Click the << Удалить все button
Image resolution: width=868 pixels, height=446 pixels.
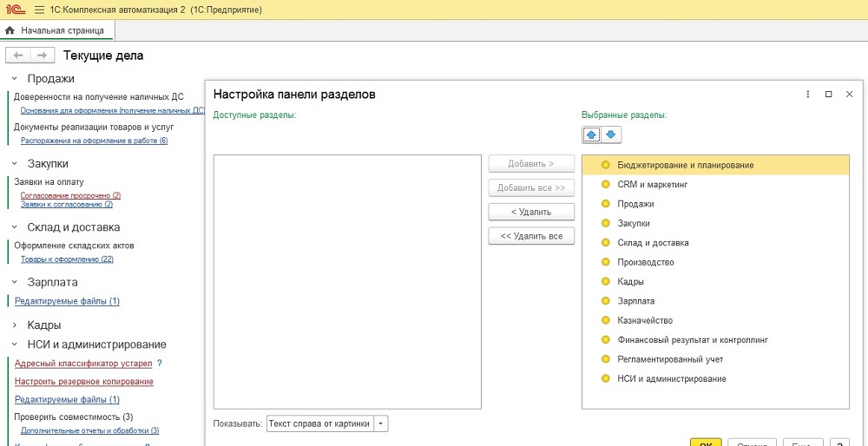(531, 236)
